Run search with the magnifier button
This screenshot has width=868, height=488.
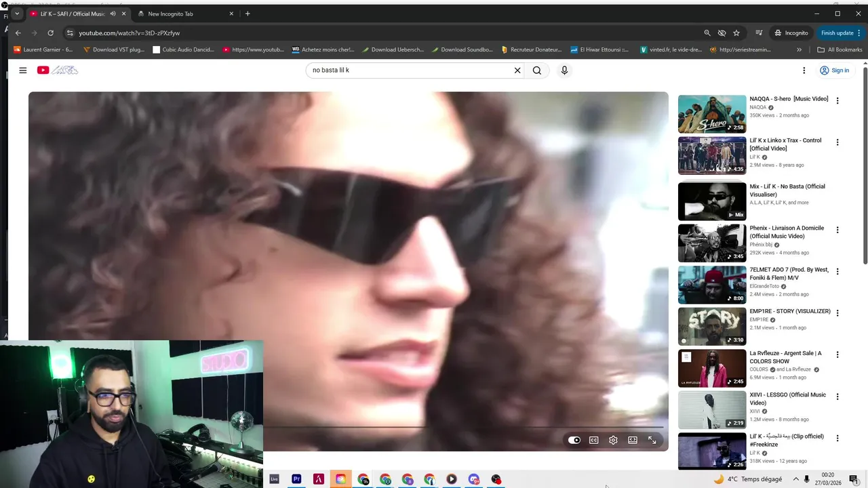pyautogui.click(x=537, y=70)
